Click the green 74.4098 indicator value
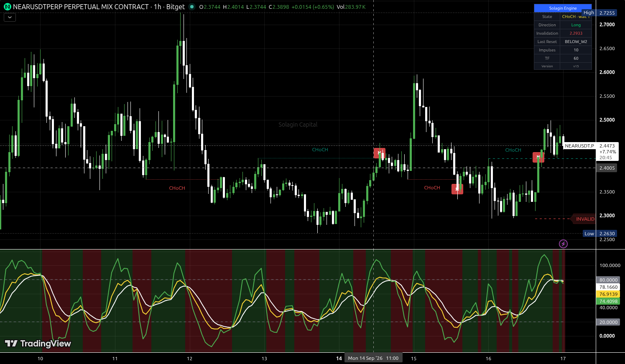The width and height of the screenshot is (625, 364). [x=608, y=301]
